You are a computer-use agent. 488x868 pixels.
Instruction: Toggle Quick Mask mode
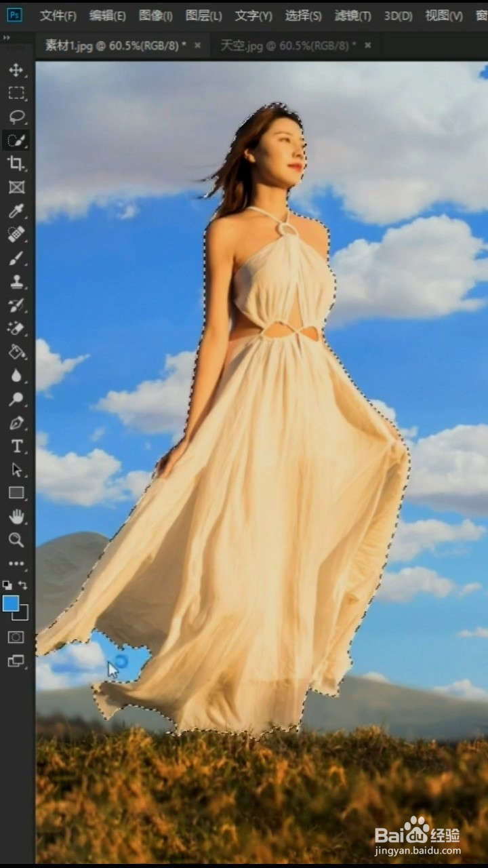point(16,637)
